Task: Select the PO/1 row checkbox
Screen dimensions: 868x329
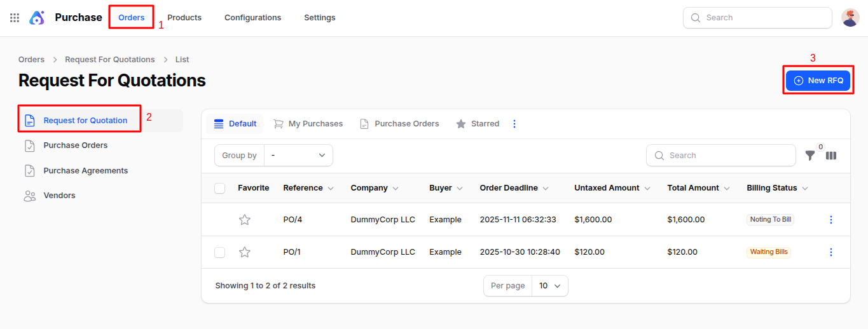Action: (220, 252)
